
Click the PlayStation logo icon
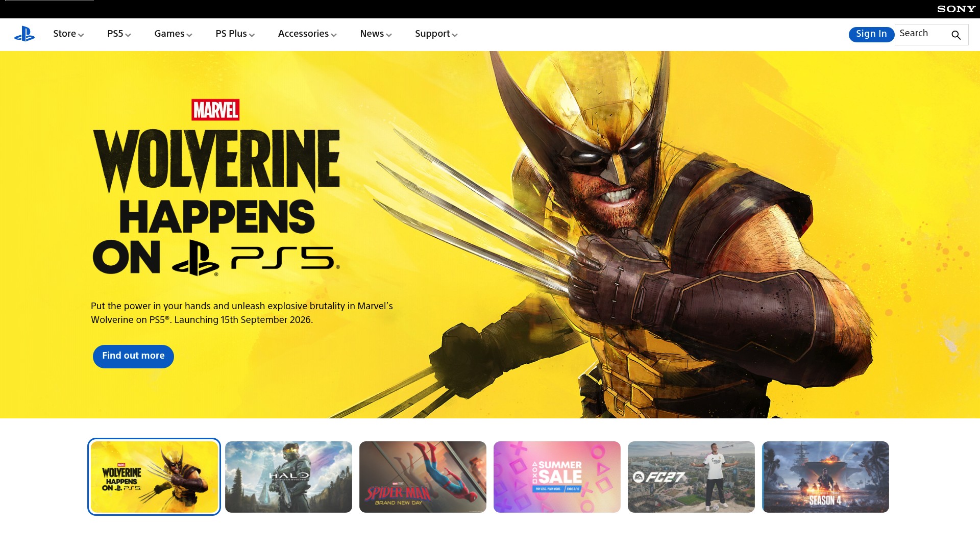24,34
